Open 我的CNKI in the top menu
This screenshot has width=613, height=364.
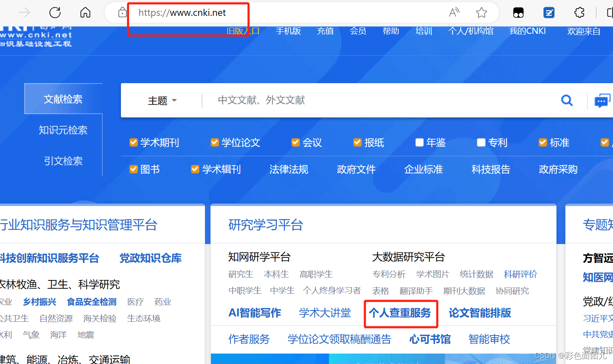(528, 31)
